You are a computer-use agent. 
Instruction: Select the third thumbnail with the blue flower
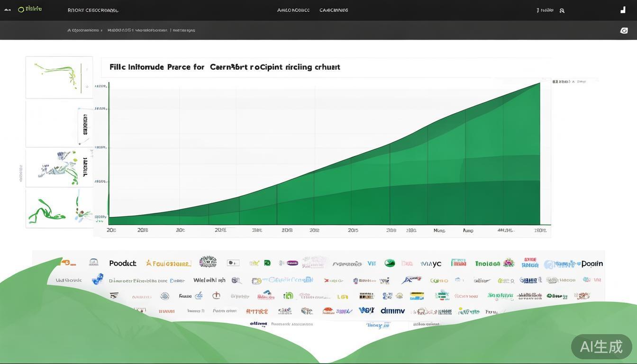pos(59,168)
